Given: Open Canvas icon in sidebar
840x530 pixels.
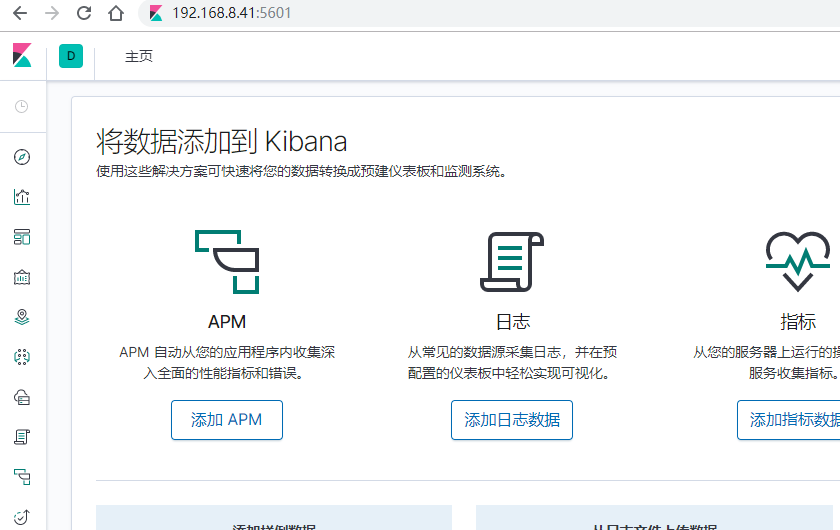Looking at the screenshot, I should pyautogui.click(x=22, y=277).
